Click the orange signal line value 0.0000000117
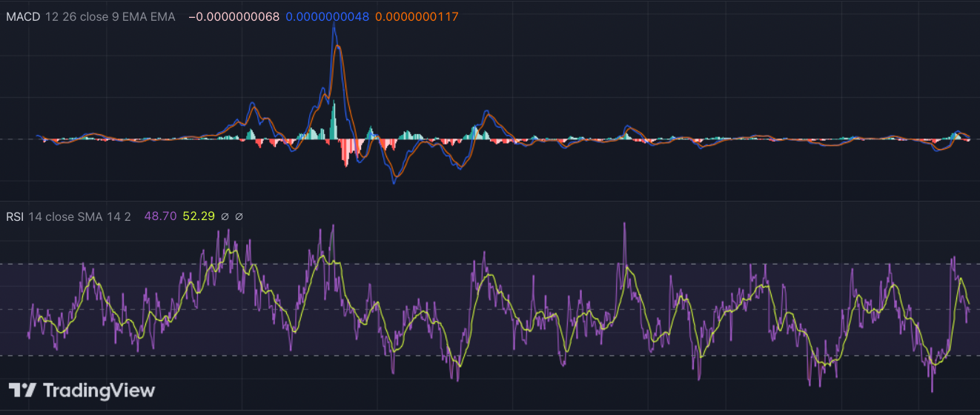This screenshot has width=980, height=415. pyautogui.click(x=417, y=16)
